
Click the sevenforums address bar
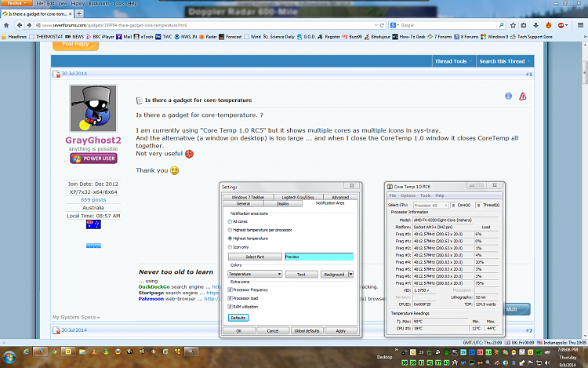[205, 25]
